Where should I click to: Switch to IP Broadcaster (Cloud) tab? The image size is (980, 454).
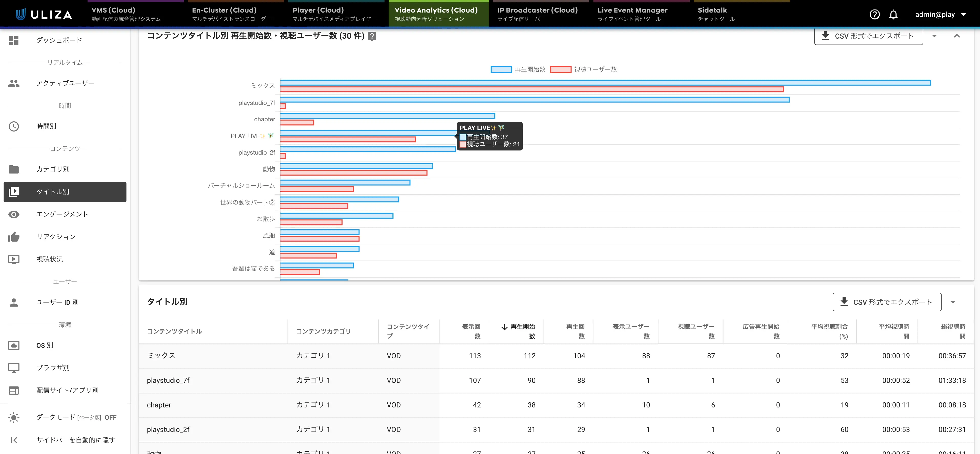[x=541, y=14]
